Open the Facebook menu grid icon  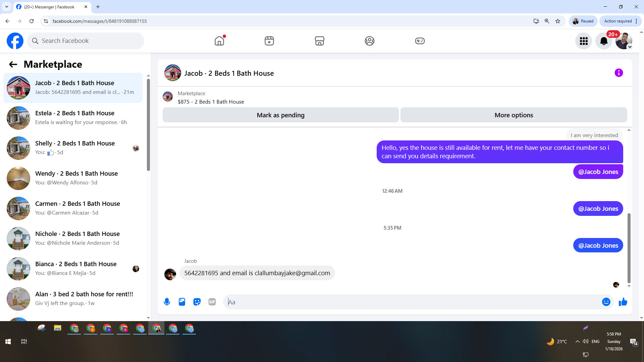pyautogui.click(x=584, y=41)
